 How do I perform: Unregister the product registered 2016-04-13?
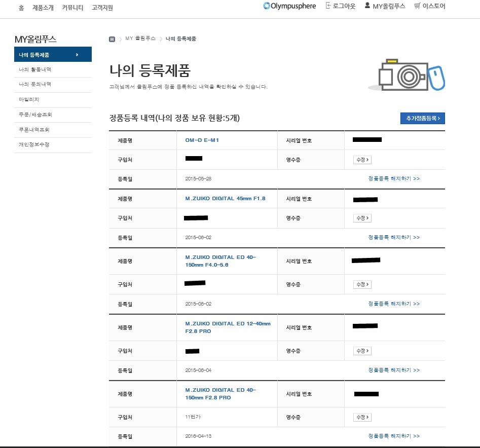click(x=393, y=436)
